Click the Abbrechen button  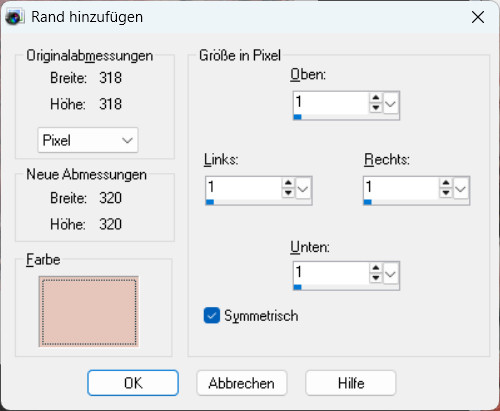click(x=242, y=383)
